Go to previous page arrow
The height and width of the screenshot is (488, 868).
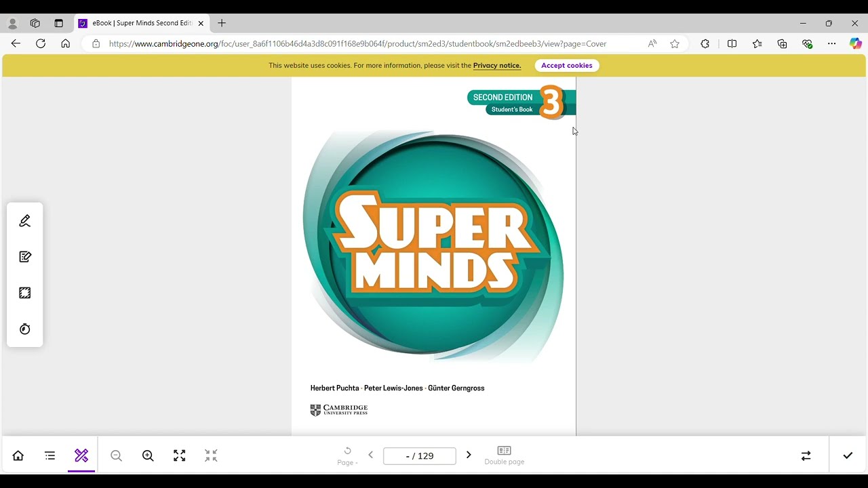(370, 455)
